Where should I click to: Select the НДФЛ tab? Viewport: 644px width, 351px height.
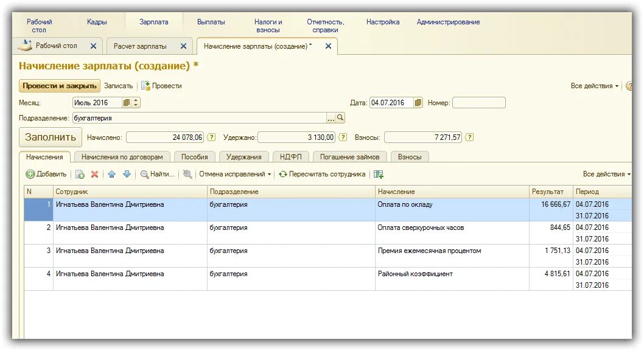(x=290, y=157)
